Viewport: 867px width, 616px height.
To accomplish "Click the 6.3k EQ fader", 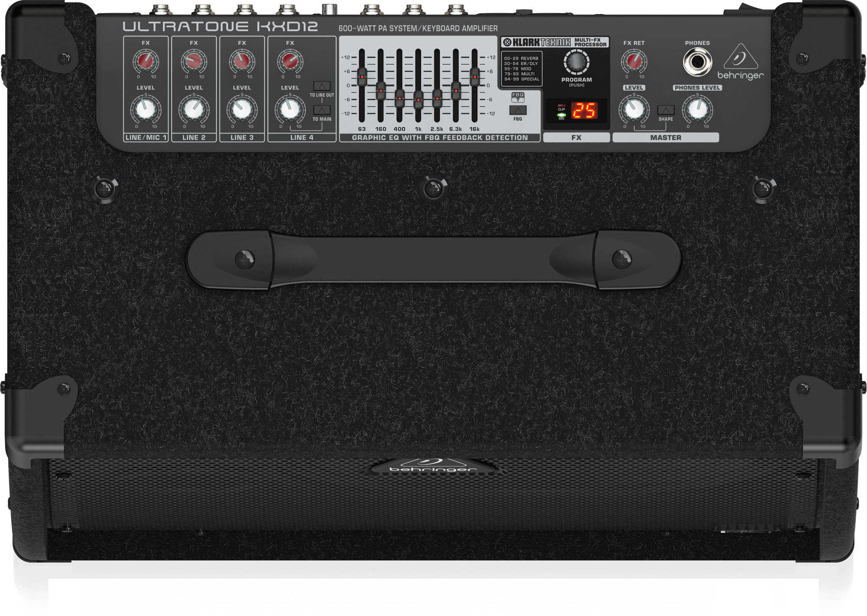I will [x=456, y=91].
